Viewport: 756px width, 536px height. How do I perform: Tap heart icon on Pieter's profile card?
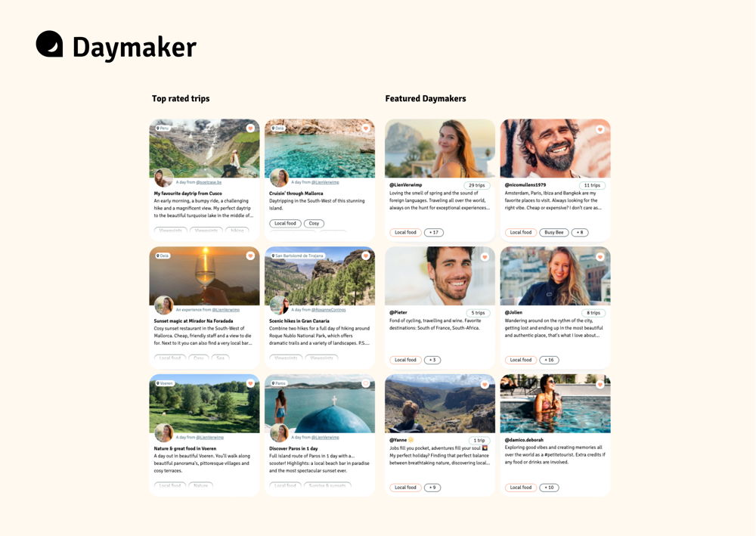point(485,257)
